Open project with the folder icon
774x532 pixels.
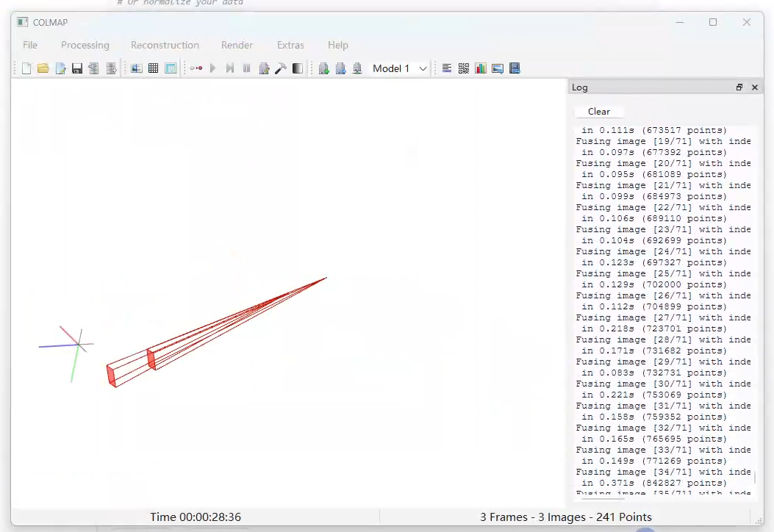point(43,68)
